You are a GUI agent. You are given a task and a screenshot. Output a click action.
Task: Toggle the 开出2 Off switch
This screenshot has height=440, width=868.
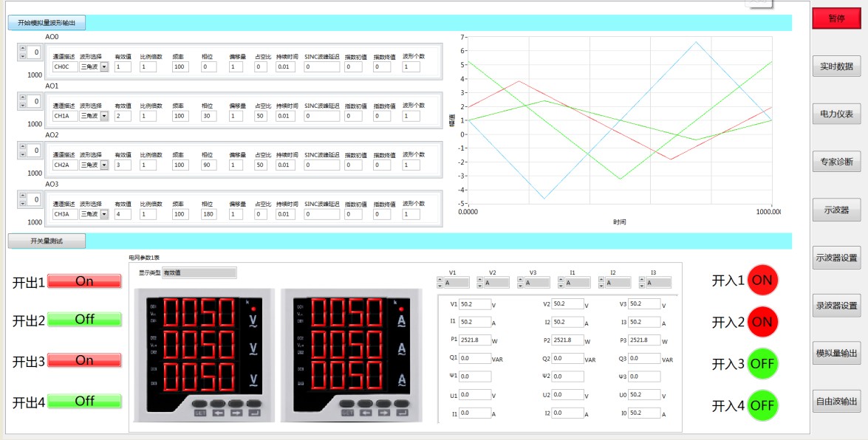(x=84, y=320)
